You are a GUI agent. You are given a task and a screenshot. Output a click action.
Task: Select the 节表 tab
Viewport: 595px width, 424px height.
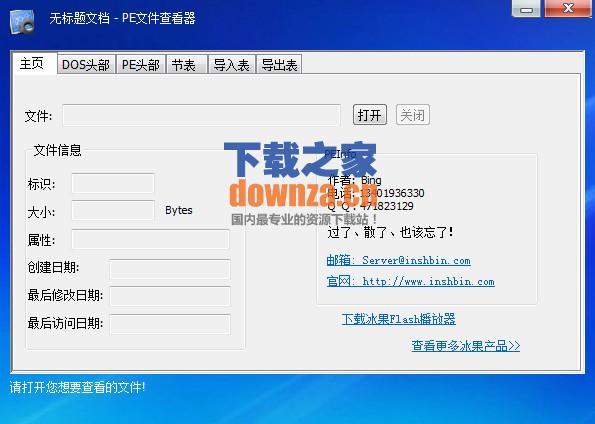(x=187, y=65)
